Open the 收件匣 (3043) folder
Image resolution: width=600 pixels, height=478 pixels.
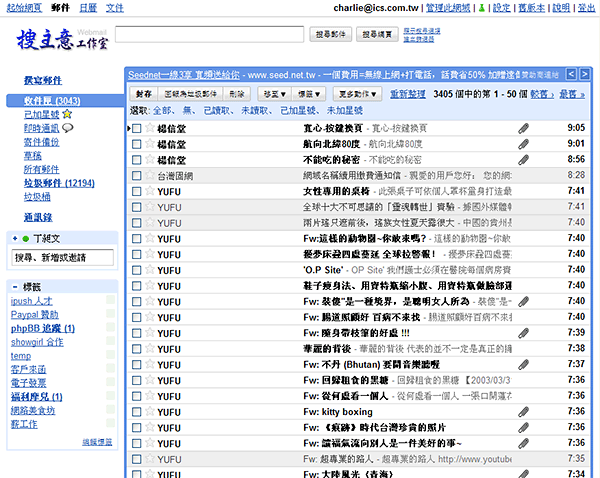click(x=52, y=101)
